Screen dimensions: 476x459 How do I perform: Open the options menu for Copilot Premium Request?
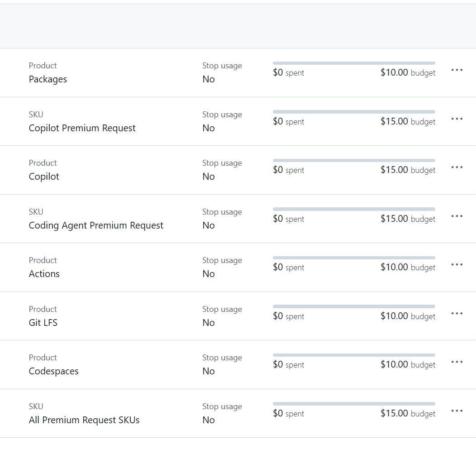pyautogui.click(x=457, y=119)
